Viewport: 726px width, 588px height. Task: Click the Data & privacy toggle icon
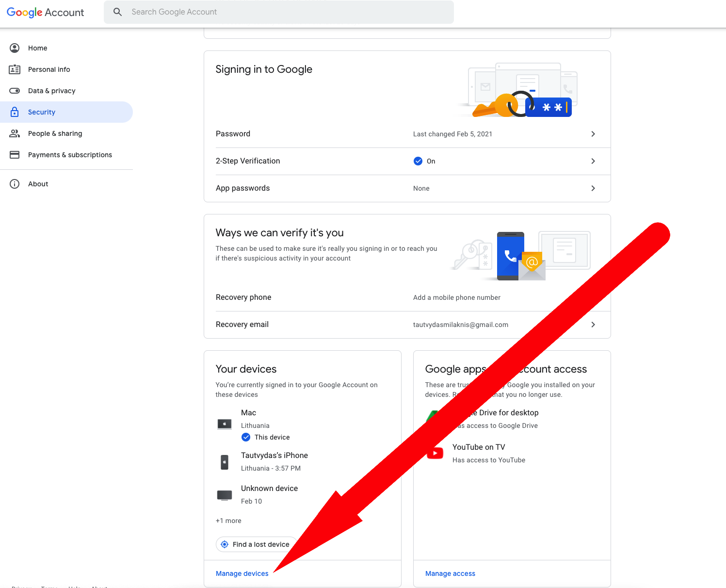pos(15,91)
